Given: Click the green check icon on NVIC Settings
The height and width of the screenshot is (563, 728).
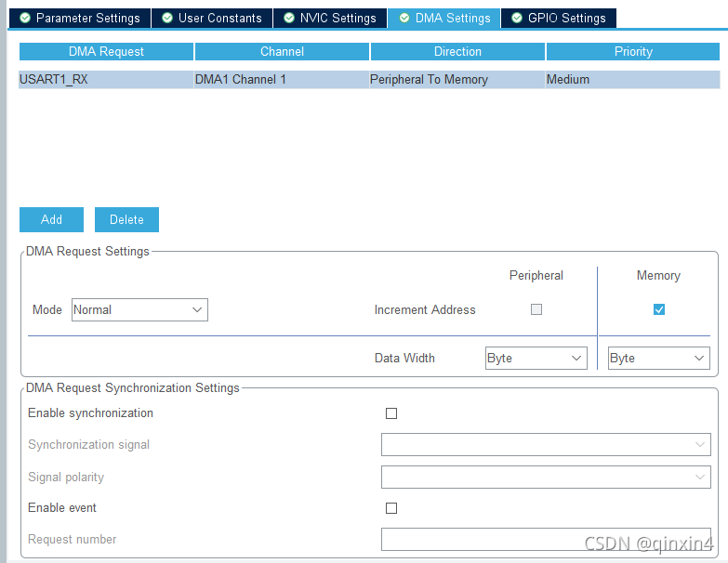Looking at the screenshot, I should click(x=289, y=18).
